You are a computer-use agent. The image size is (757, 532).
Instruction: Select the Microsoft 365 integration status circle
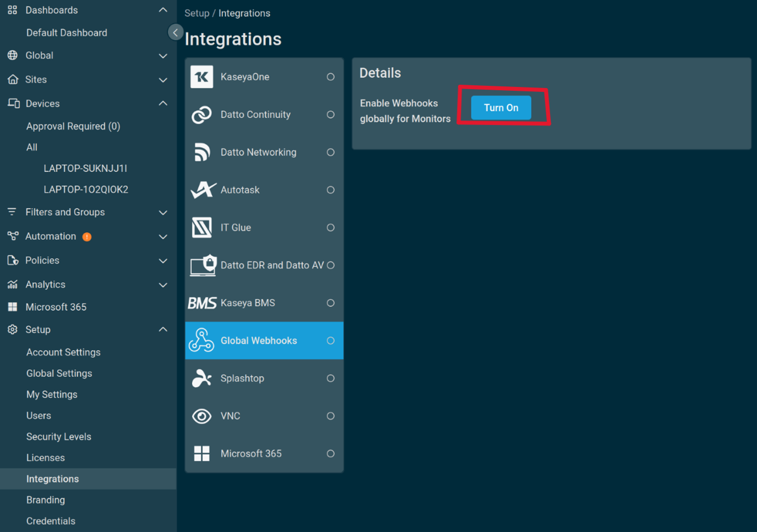point(330,454)
